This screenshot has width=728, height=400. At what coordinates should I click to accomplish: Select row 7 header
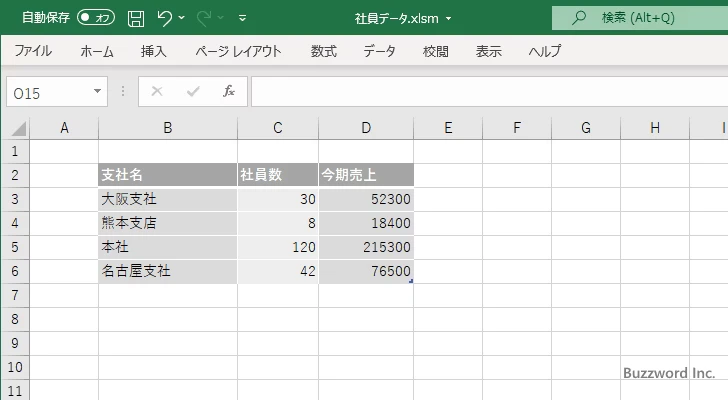pos(15,296)
